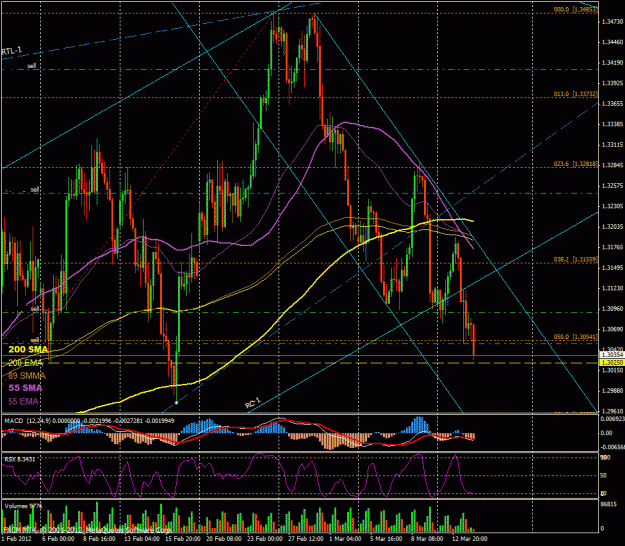
Task: Click the 8 Feb 16:00 time label
Action: pos(99,538)
